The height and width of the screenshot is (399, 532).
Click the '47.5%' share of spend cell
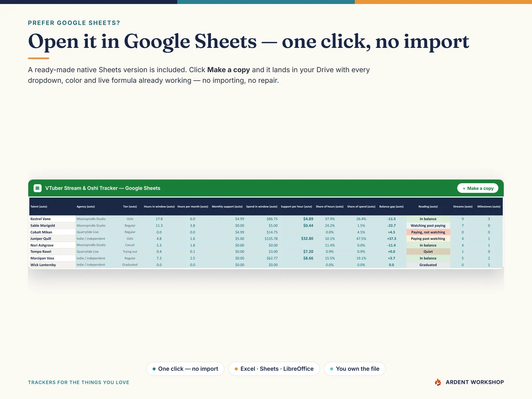tap(361, 238)
